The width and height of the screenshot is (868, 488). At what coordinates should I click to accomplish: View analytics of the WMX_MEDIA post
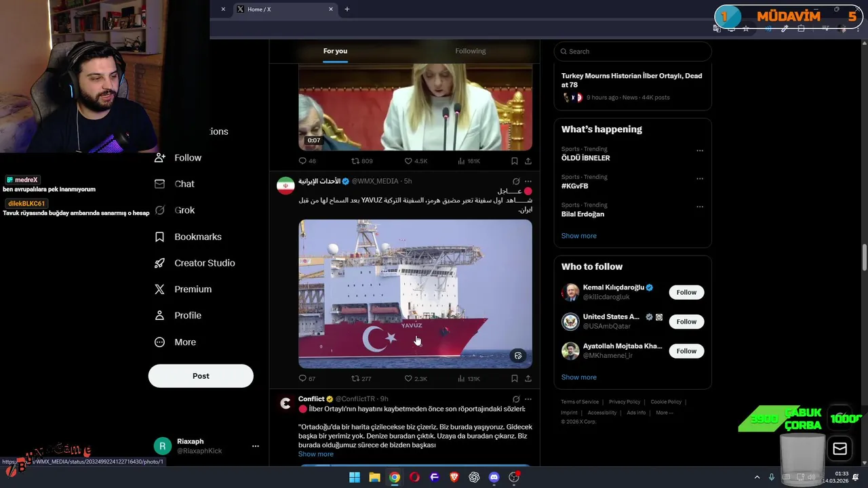click(469, 378)
